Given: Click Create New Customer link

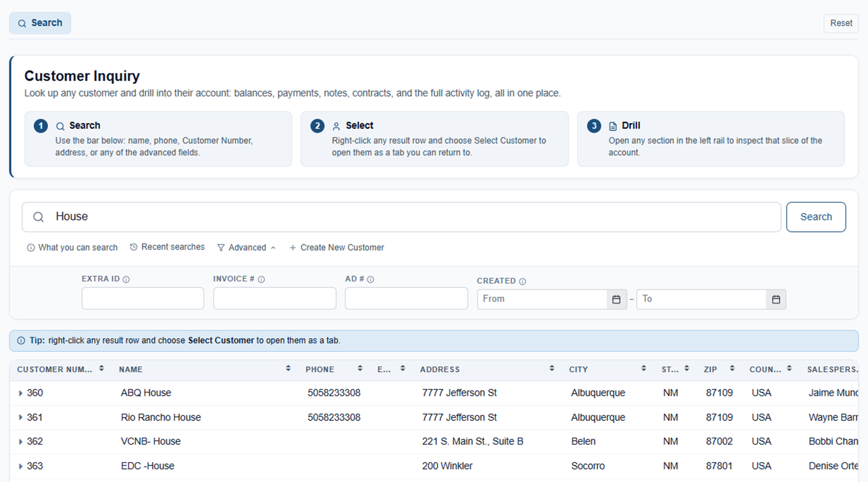Looking at the screenshot, I should point(337,248).
